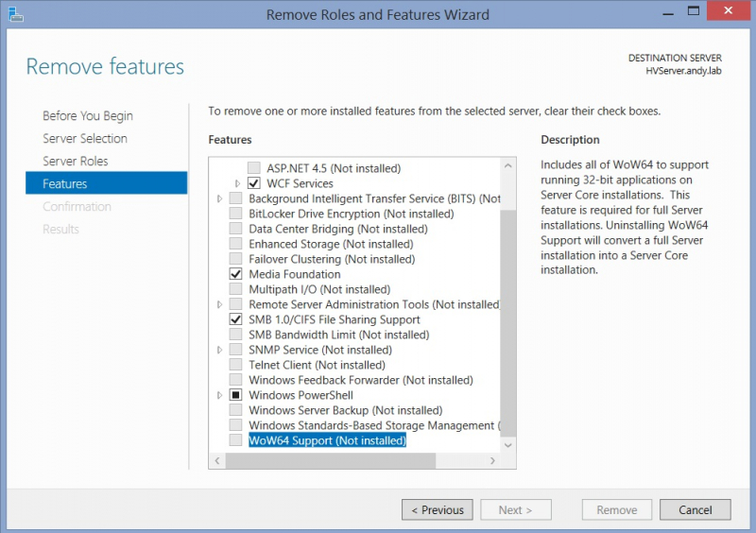
Task: Switch to the Server Selection step
Action: click(x=85, y=138)
